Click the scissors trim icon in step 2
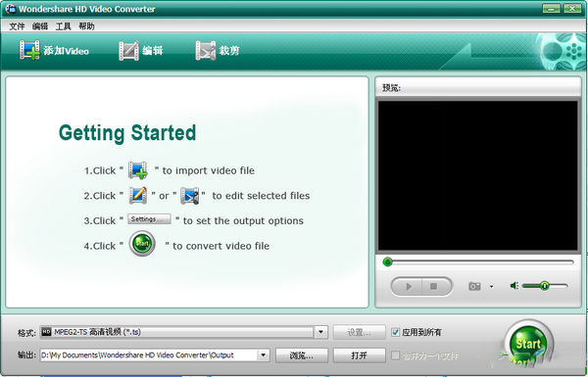Screen dimensions: 588x377 coord(190,196)
